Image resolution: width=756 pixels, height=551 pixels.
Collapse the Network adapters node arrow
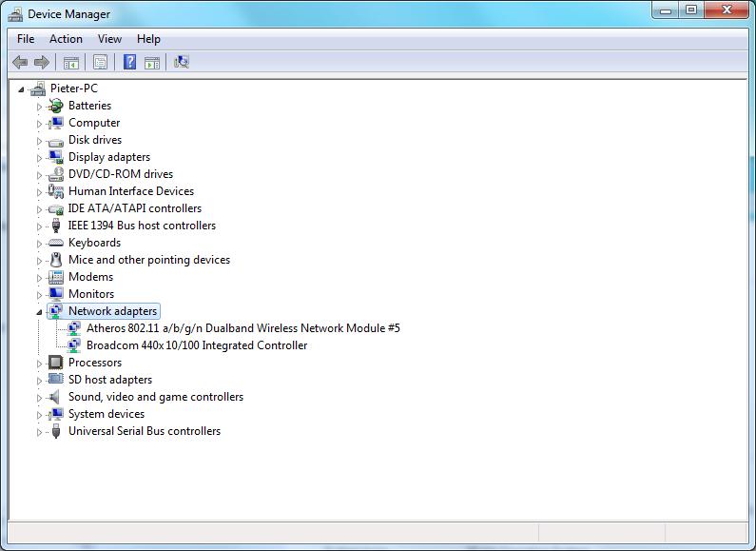[x=39, y=313]
